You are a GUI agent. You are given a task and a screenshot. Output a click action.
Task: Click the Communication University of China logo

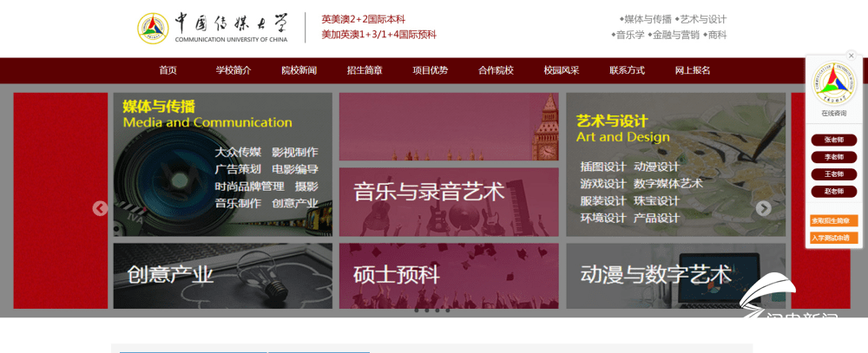pyautogui.click(x=214, y=29)
